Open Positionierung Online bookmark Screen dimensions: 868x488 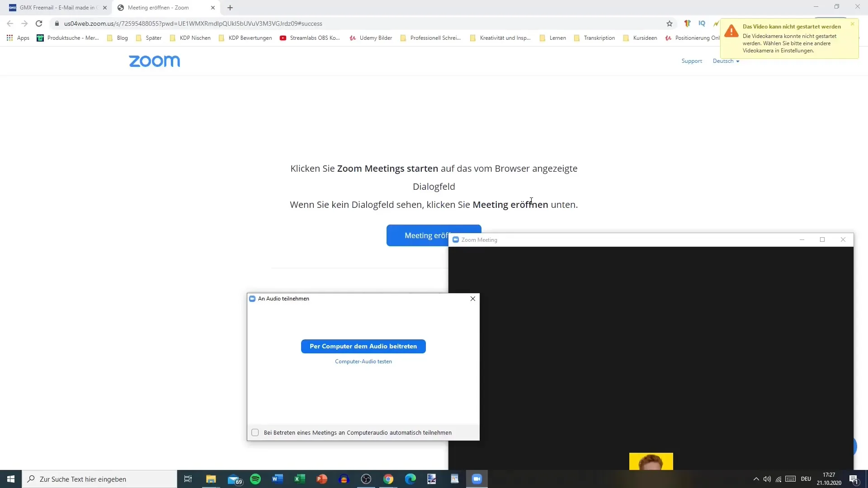692,38
